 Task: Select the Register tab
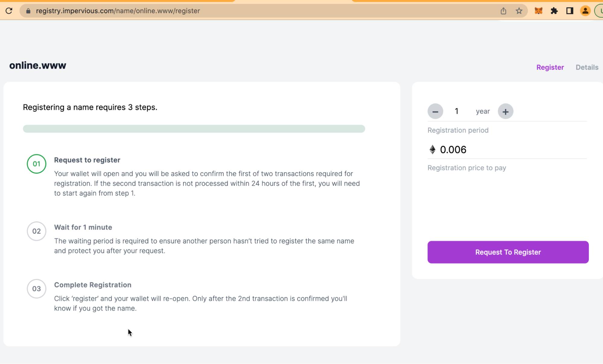pos(550,67)
